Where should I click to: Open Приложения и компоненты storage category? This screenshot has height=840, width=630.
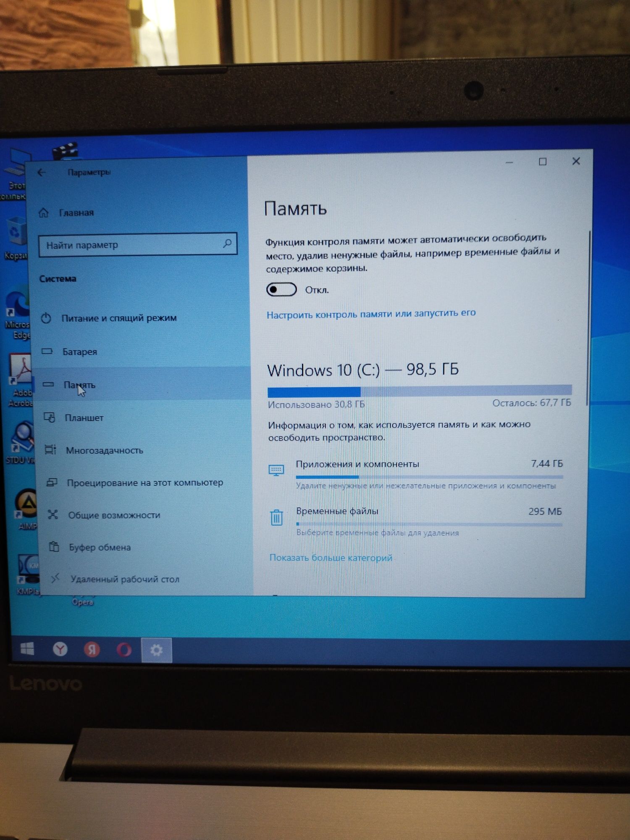(x=416, y=475)
